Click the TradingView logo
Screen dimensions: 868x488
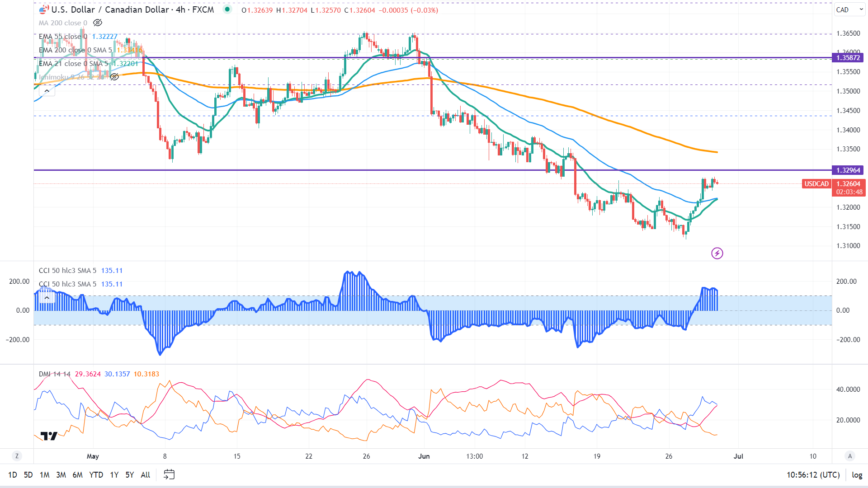49,436
